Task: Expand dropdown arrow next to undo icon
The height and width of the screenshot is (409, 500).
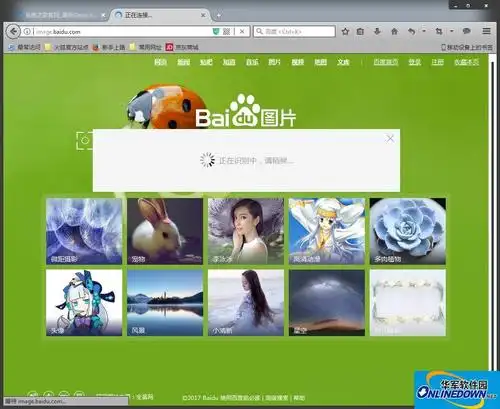Action: click(x=424, y=31)
